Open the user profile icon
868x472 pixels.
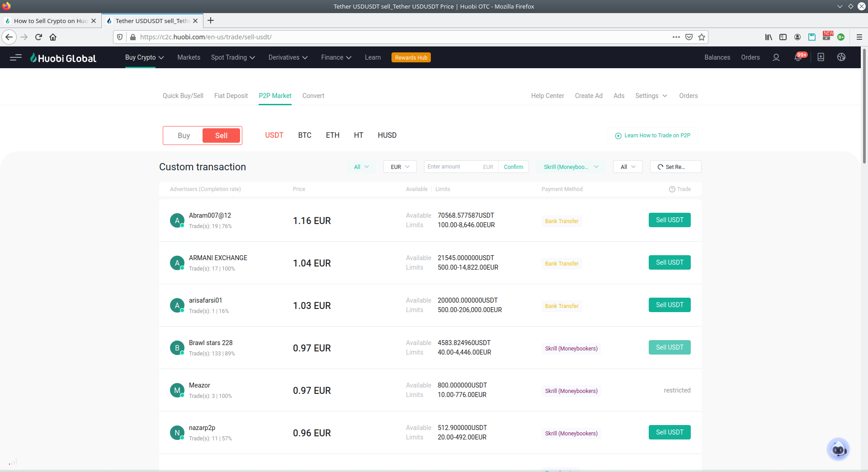point(776,57)
